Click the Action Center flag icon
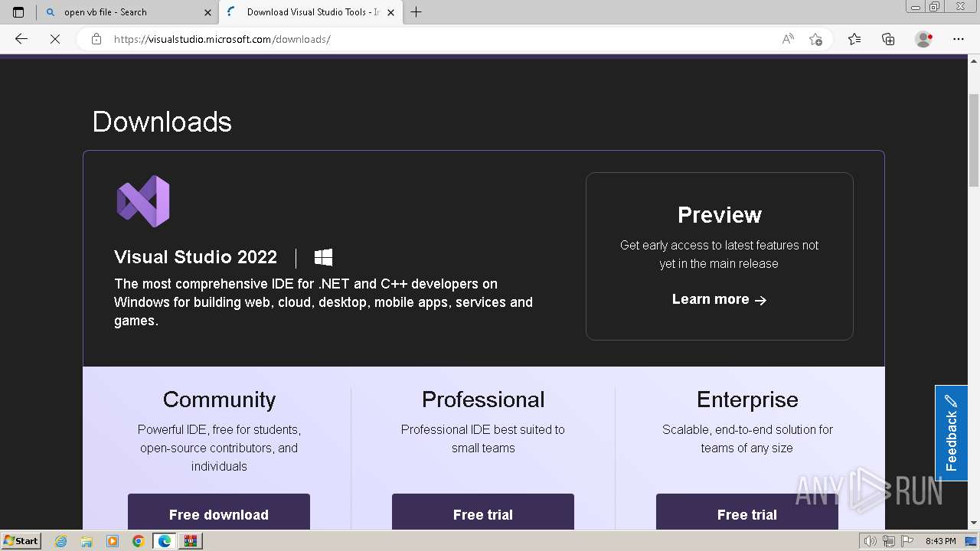980x551 pixels. (x=907, y=541)
